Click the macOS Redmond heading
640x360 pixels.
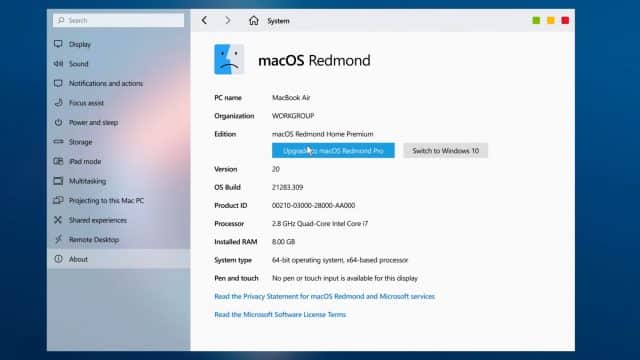(314, 60)
